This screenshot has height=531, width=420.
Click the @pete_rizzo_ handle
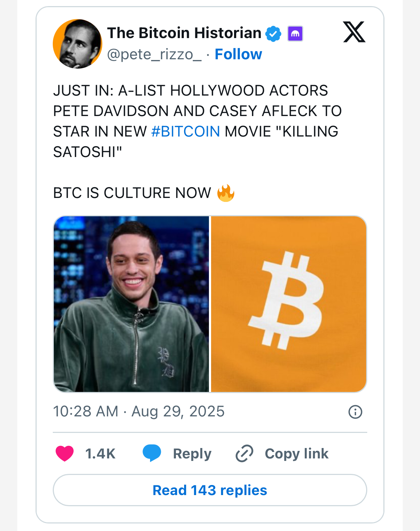click(x=154, y=54)
